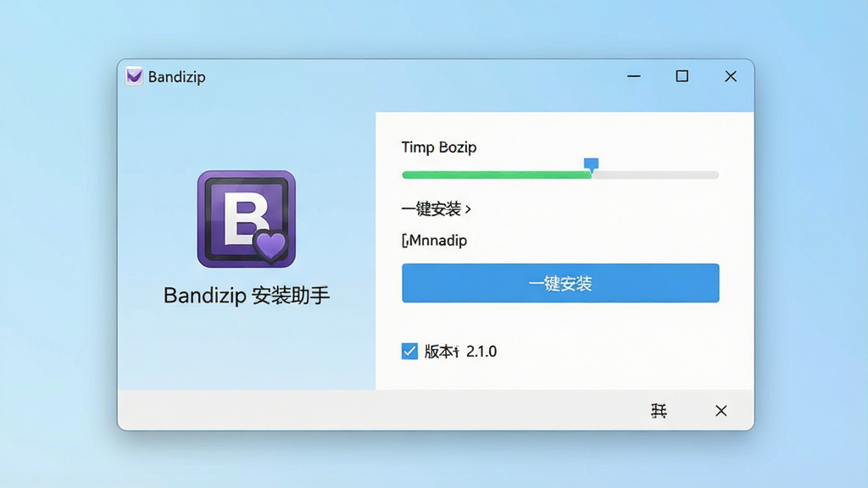
Task: Click the Bandizip 安装助手 heading
Action: pyautogui.click(x=247, y=296)
